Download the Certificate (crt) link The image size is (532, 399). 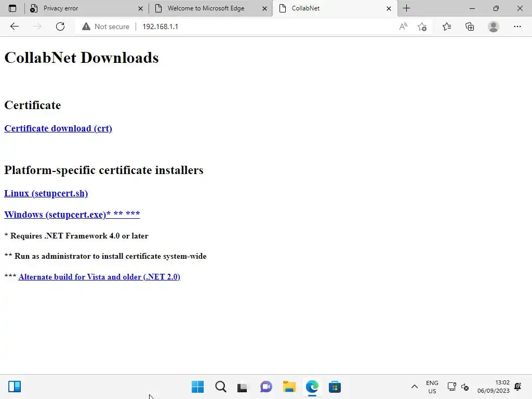(58, 129)
